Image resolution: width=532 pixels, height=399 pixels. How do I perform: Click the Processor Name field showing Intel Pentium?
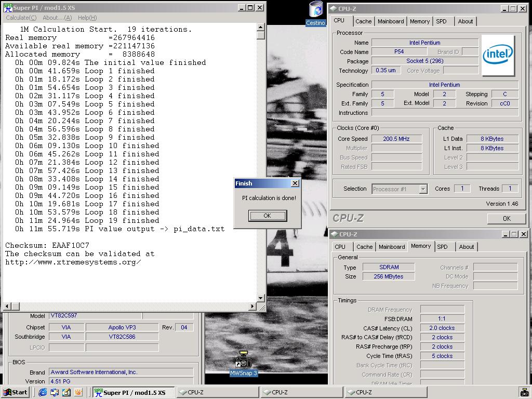[x=425, y=43]
